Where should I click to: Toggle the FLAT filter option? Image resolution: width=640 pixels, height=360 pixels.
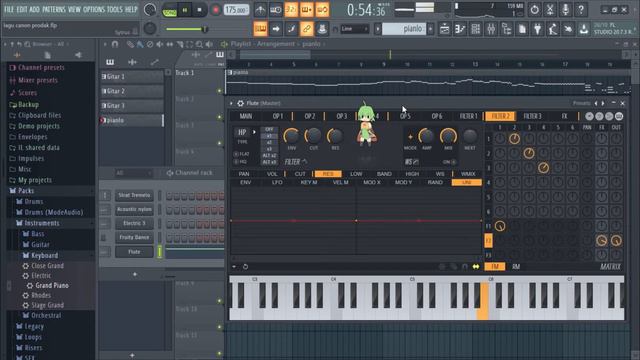tap(242, 154)
